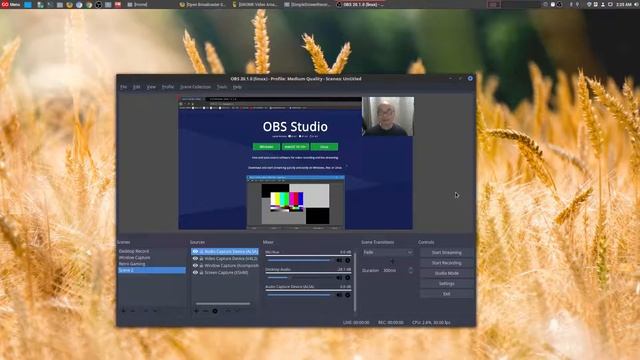Launch Firefox from the top panel
Image resolution: width=640 pixels, height=360 pixels.
(x=69, y=5)
